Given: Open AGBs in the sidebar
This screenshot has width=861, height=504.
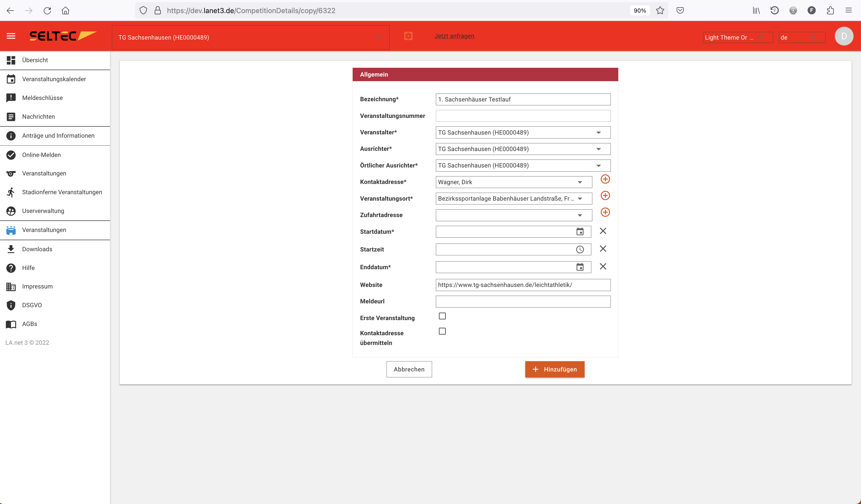Looking at the screenshot, I should tap(55, 324).
